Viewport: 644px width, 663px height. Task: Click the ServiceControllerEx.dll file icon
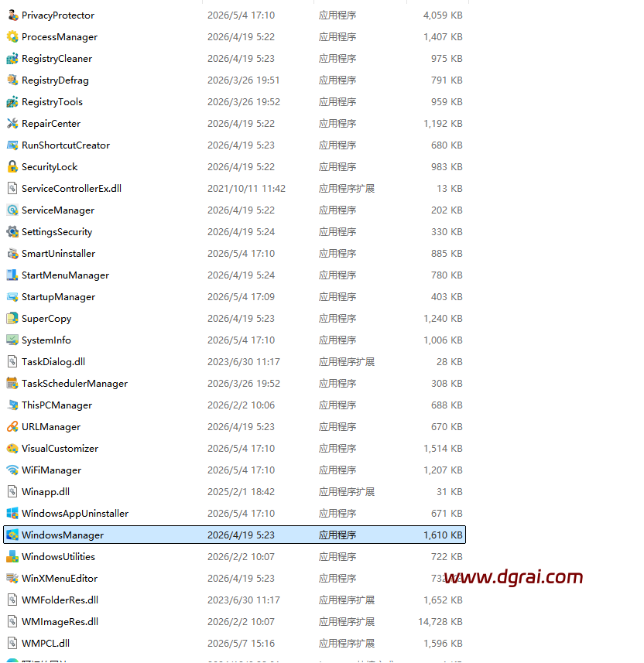click(12, 188)
